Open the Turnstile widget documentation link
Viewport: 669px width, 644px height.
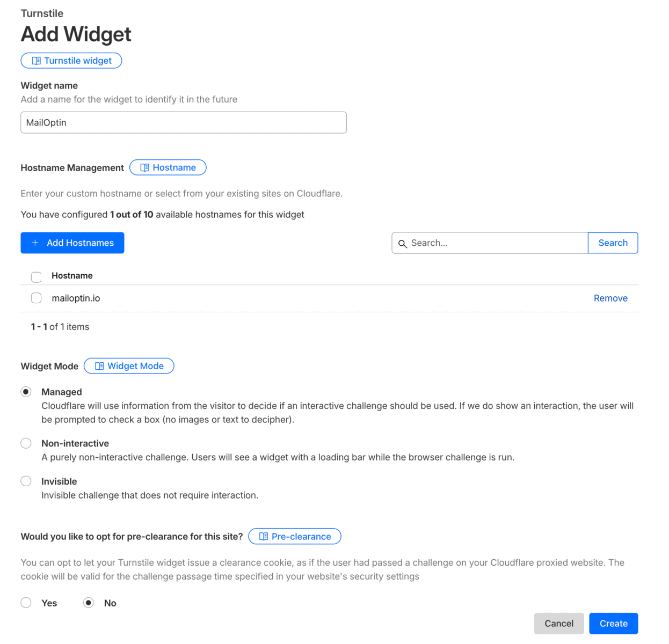(71, 61)
